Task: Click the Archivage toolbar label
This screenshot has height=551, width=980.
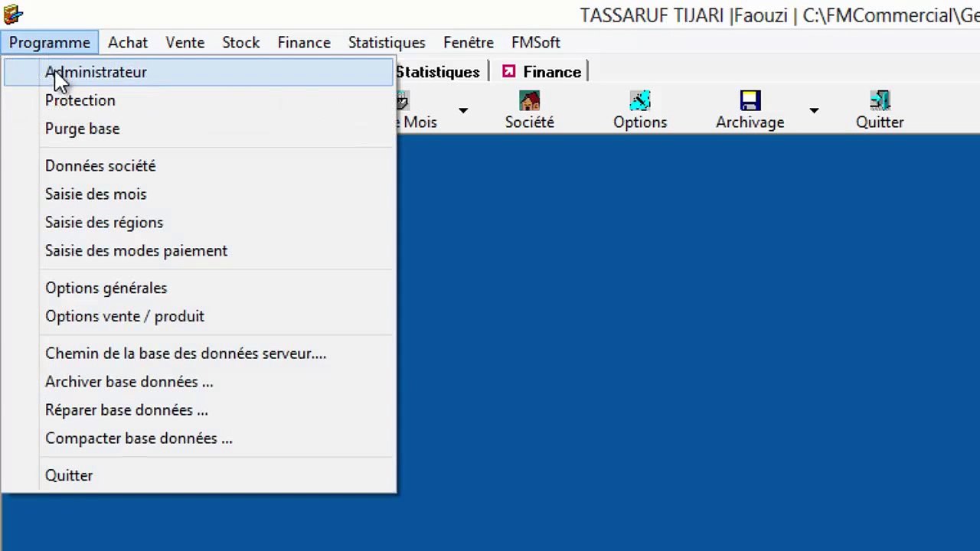Action: (x=750, y=122)
